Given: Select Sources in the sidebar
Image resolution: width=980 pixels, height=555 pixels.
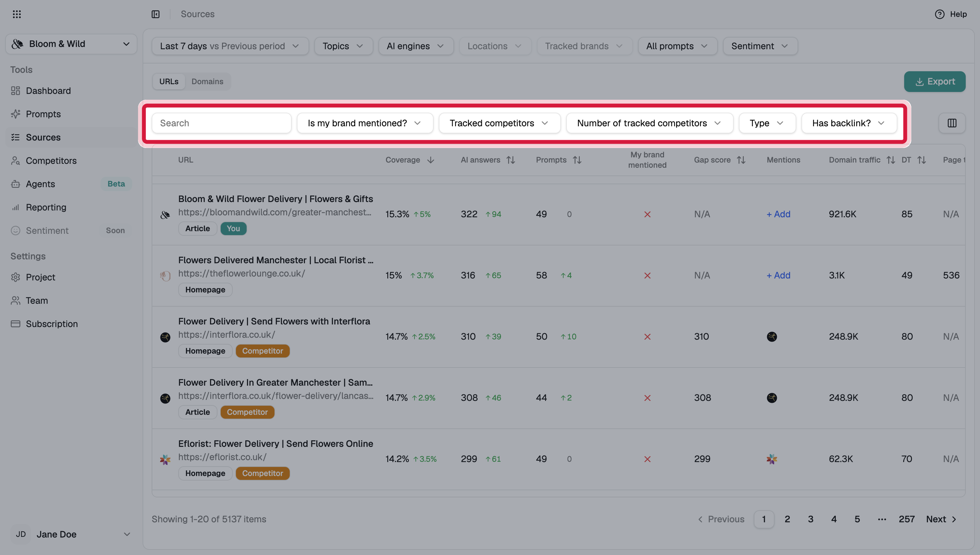Looking at the screenshot, I should pyautogui.click(x=71, y=137).
